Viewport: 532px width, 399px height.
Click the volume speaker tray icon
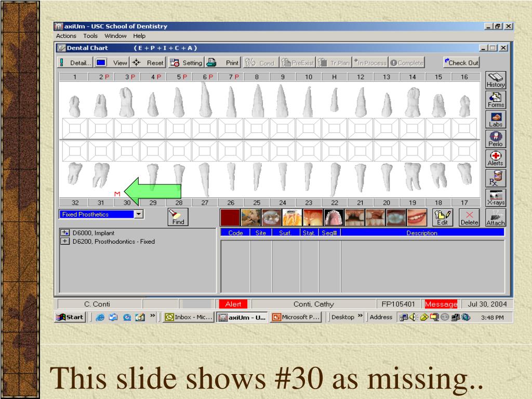[412, 317]
